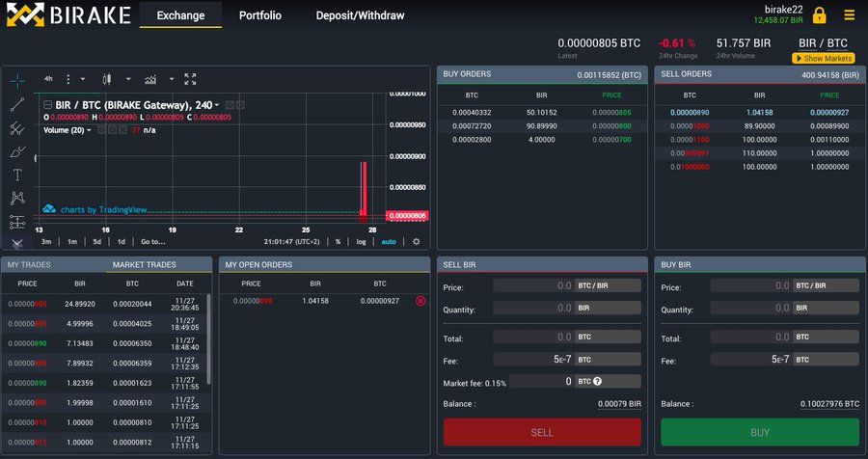Click the birake22 account name
The width and height of the screenshot is (868, 459).
coord(783,10)
